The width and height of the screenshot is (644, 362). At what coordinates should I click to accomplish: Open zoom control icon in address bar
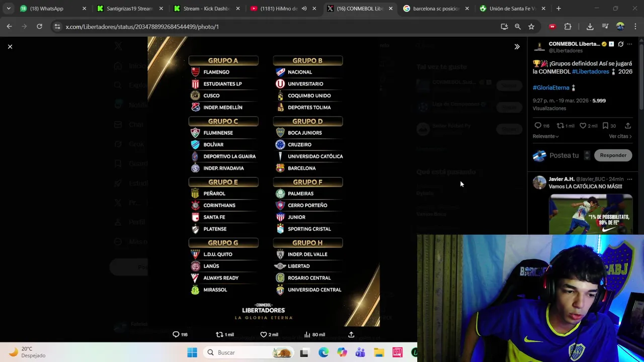pyautogui.click(x=518, y=27)
